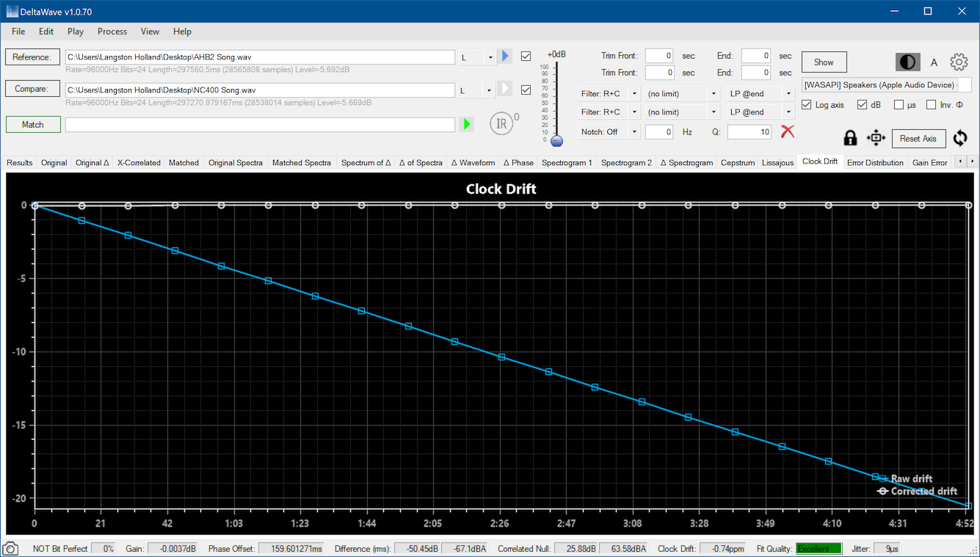This screenshot has height=557, width=980.
Task: Click Corrected drift legend entry
Action: pyautogui.click(x=918, y=492)
